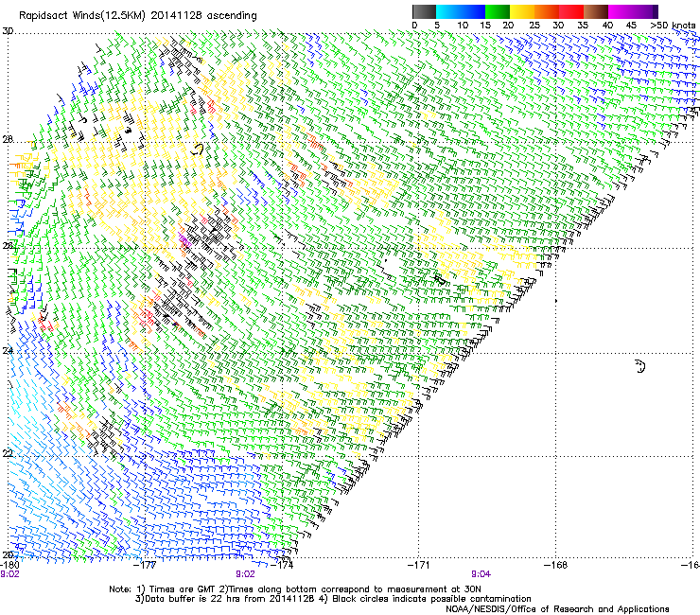Click the note 'Times are GMT' line
The width and height of the screenshot is (700, 615).
point(294,589)
